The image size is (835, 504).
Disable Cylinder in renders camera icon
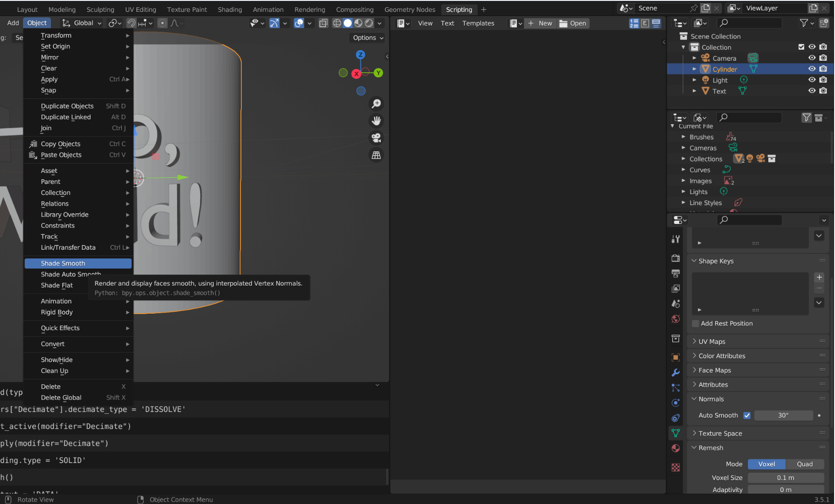823,69
